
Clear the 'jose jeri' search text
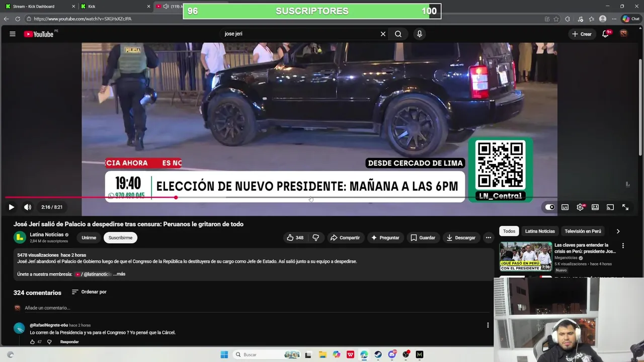(x=383, y=34)
